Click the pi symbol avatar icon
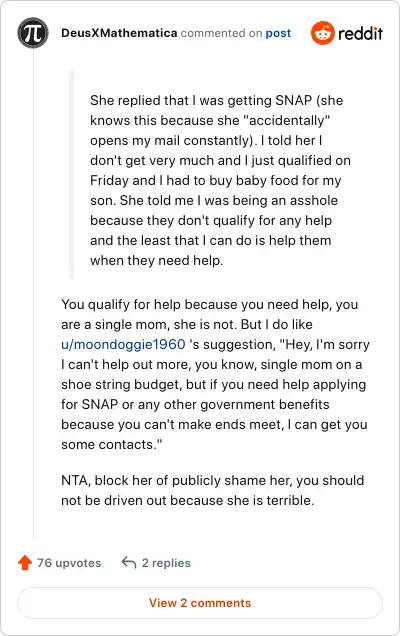400x636 pixels. [x=33, y=33]
